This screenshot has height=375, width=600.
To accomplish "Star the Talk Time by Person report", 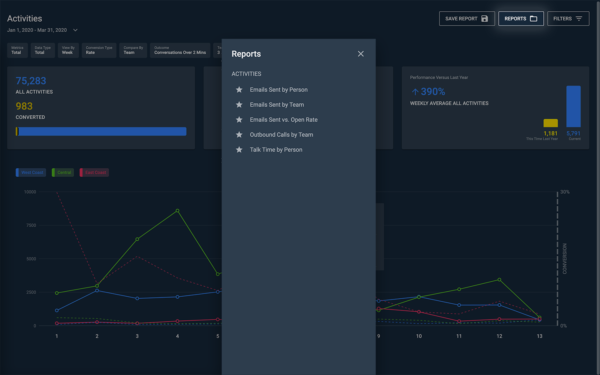I will [x=239, y=150].
